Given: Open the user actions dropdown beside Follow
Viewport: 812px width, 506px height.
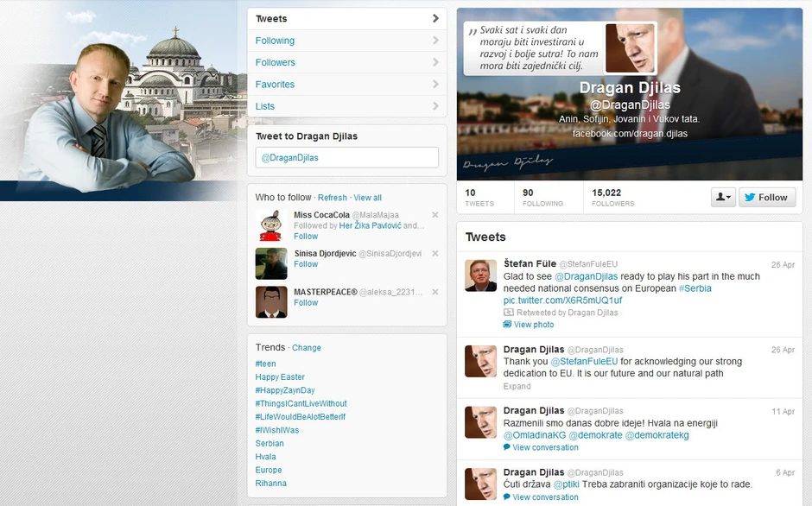Looking at the screenshot, I should tap(723, 197).
